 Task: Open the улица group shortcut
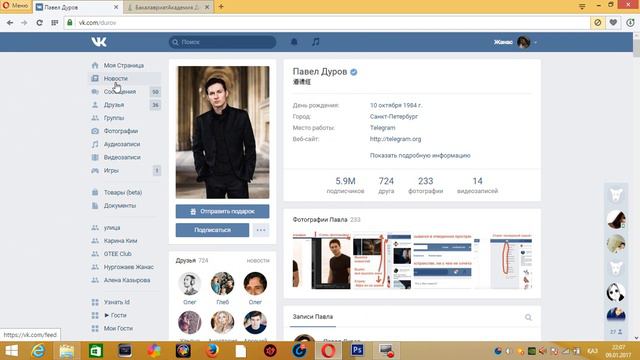(x=112, y=228)
